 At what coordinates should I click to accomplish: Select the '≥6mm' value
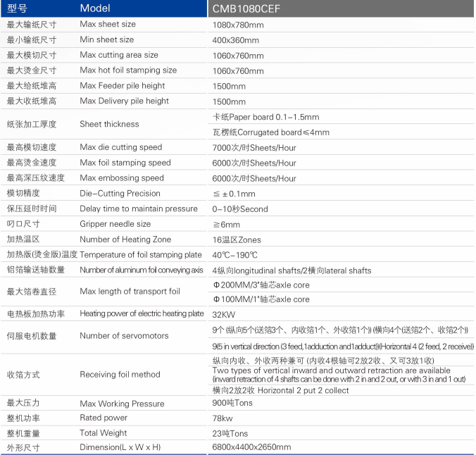[x=227, y=225]
